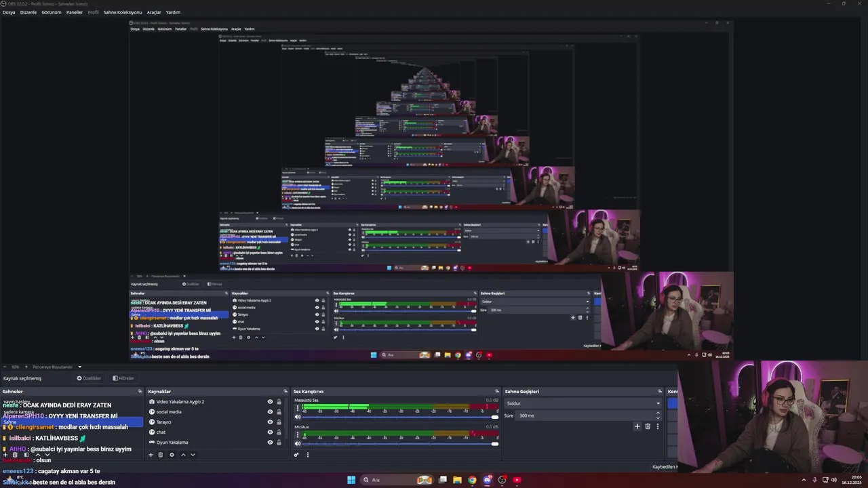This screenshot has height=488, width=868.
Task: Open the Görünüm menu
Action: (x=52, y=12)
